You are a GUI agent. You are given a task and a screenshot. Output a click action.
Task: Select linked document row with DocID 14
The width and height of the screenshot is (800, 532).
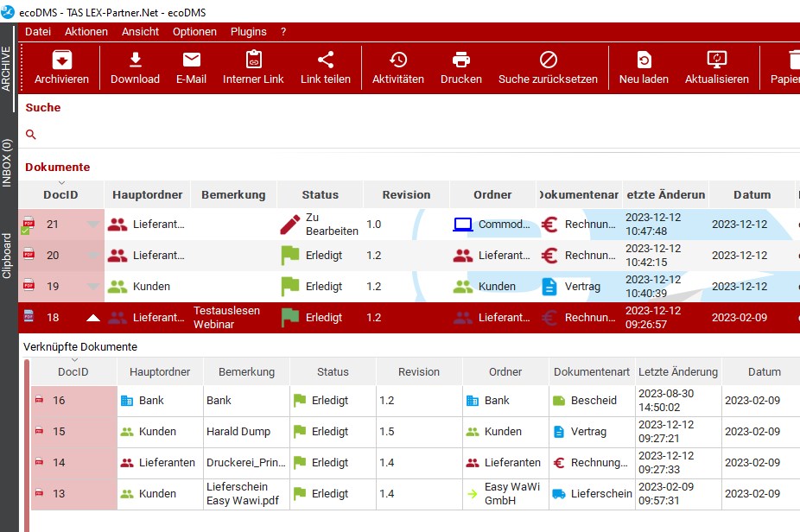point(415,463)
